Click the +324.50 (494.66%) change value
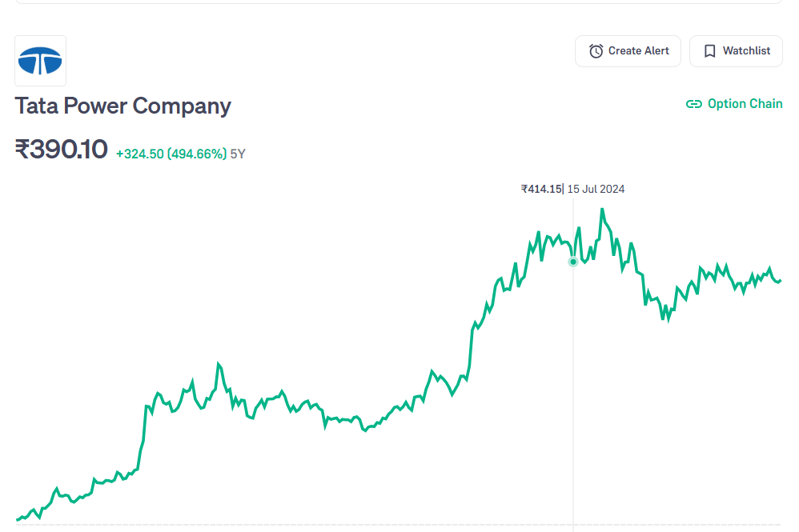The width and height of the screenshot is (799, 532). pyautogui.click(x=171, y=154)
